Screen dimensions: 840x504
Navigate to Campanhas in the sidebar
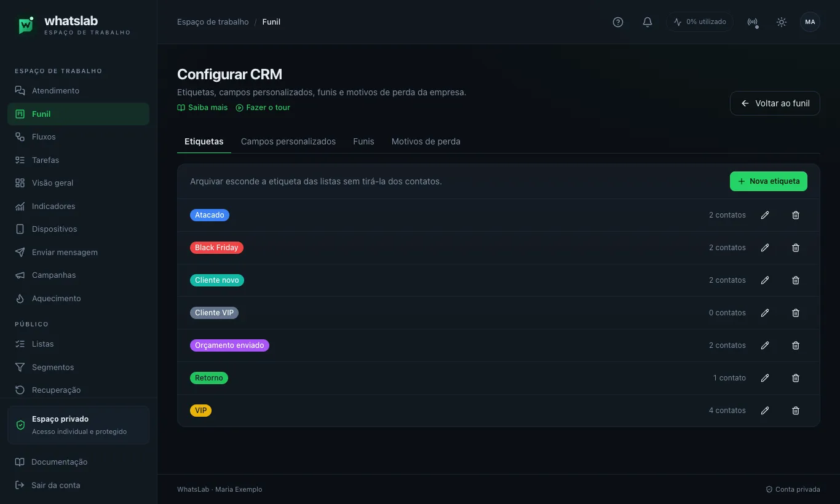(78, 275)
